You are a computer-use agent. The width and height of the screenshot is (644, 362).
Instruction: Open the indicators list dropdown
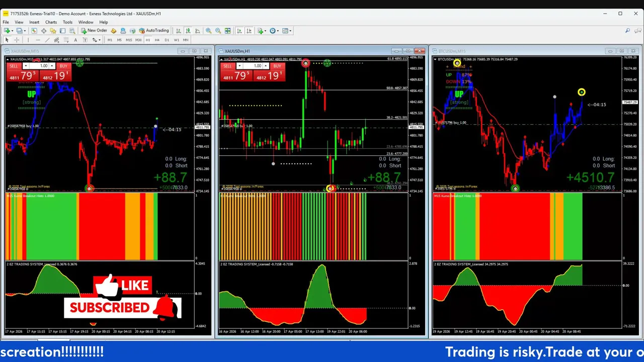pos(262,31)
